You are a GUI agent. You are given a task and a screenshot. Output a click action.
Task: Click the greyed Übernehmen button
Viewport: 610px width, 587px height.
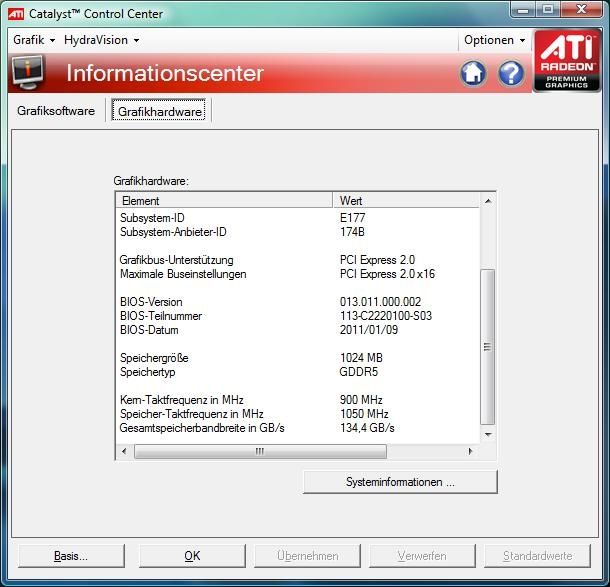(x=307, y=556)
